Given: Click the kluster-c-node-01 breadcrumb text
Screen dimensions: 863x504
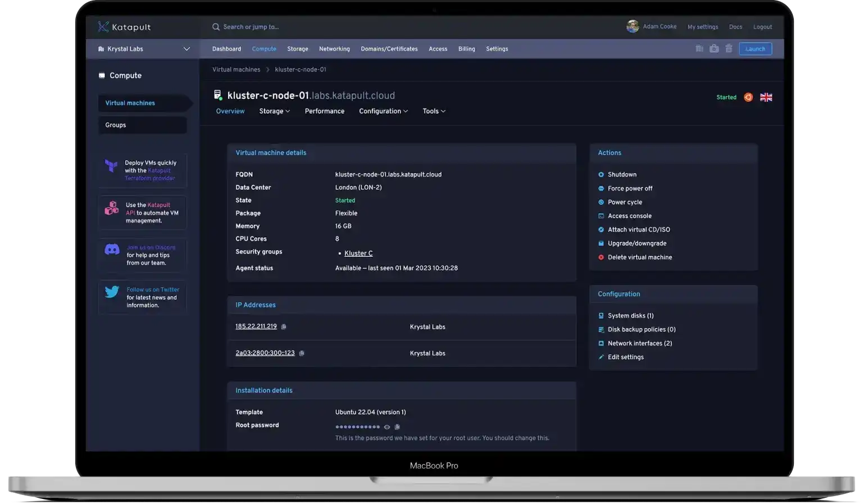Looking at the screenshot, I should (301, 70).
